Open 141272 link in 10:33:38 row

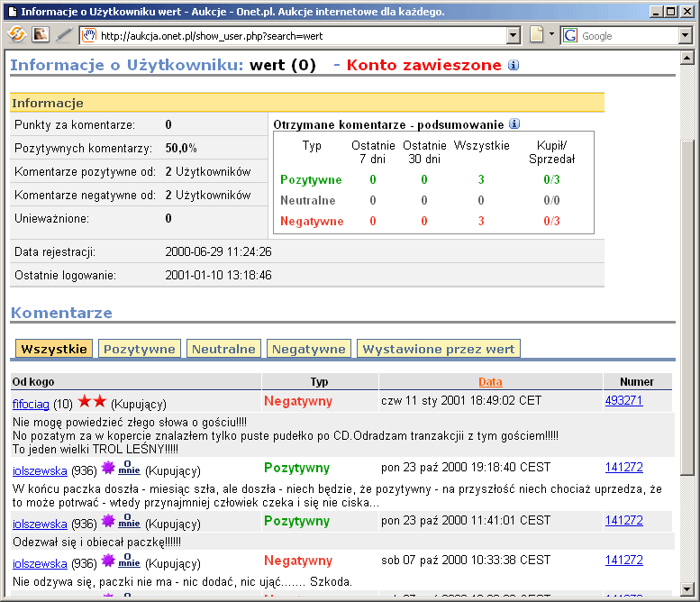(x=623, y=560)
